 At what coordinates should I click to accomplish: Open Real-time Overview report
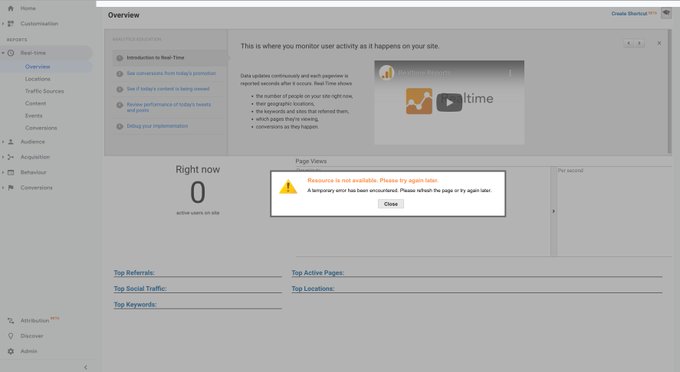pyautogui.click(x=37, y=66)
